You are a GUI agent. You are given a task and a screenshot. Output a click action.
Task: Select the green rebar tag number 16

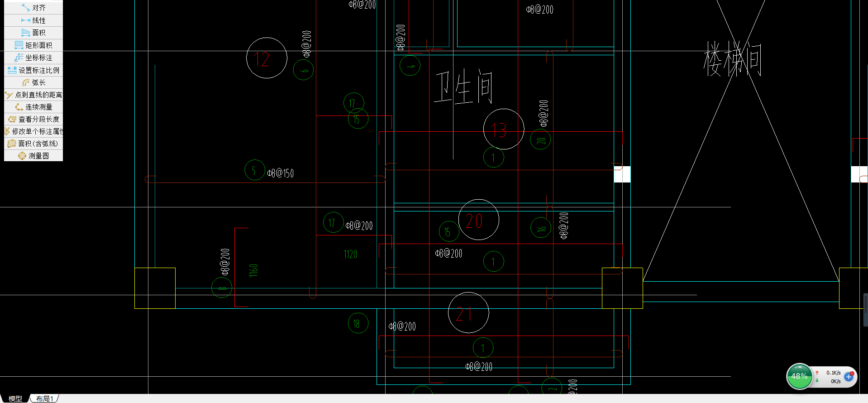tap(541, 228)
